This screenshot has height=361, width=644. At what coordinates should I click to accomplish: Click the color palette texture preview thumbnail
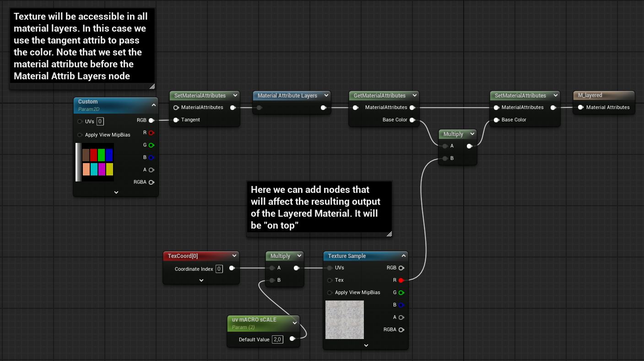pyautogui.click(x=95, y=162)
